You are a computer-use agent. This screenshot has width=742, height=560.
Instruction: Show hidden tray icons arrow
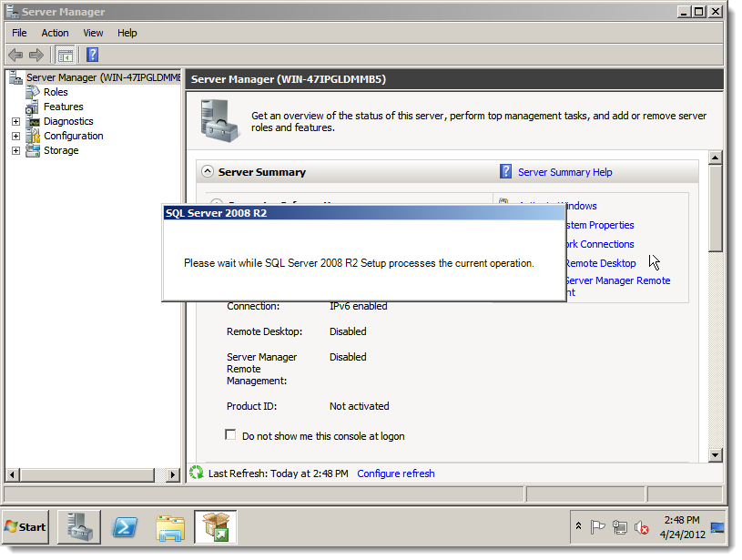pyautogui.click(x=578, y=525)
